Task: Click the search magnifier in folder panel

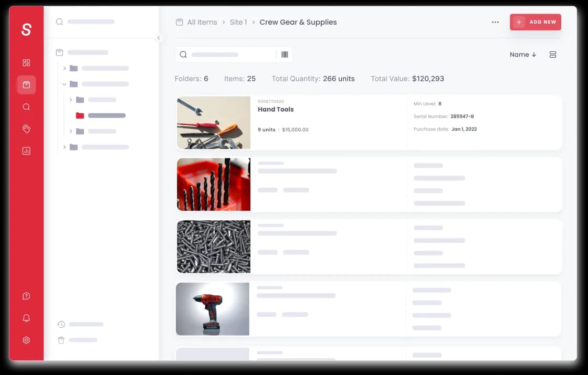Action: (x=59, y=22)
